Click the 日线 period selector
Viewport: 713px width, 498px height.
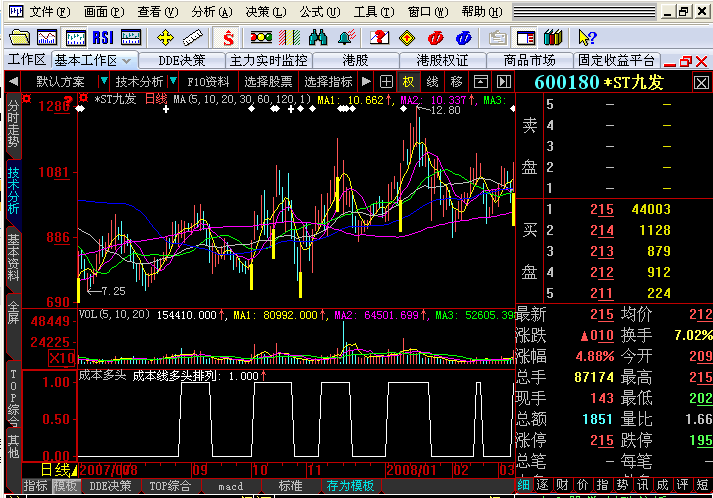(59, 470)
